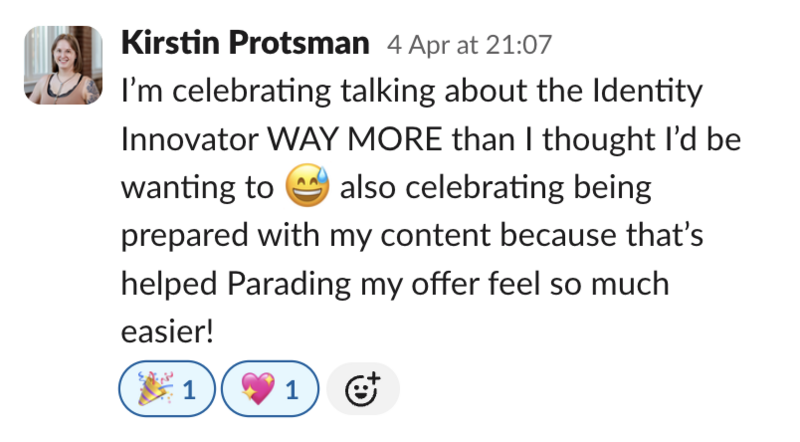
Task: Click the party popper emoji icon
Action: click(x=155, y=389)
